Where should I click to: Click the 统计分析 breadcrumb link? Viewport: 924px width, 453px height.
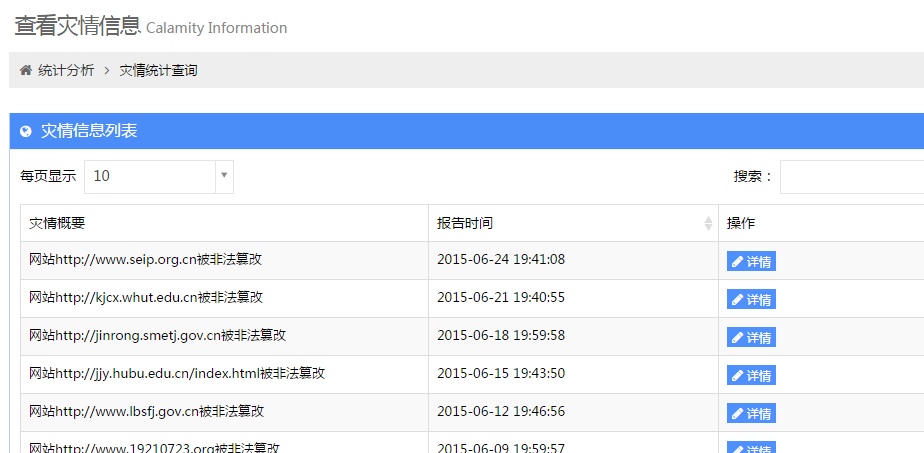66,70
